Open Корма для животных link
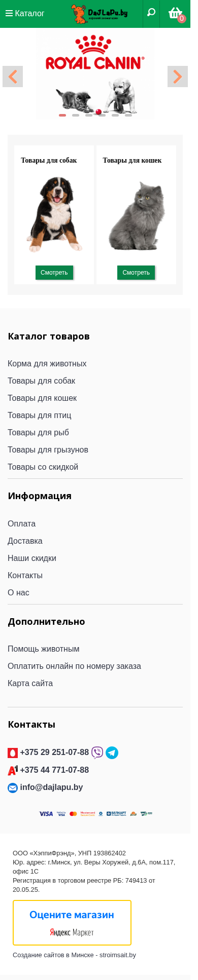The height and width of the screenshot is (980, 198). [47, 364]
